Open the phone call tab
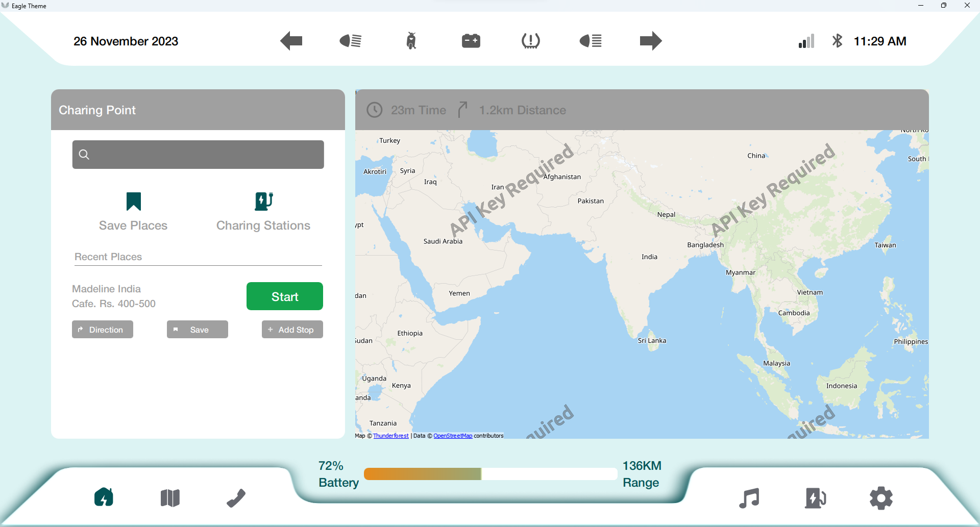The height and width of the screenshot is (527, 980). [236, 498]
